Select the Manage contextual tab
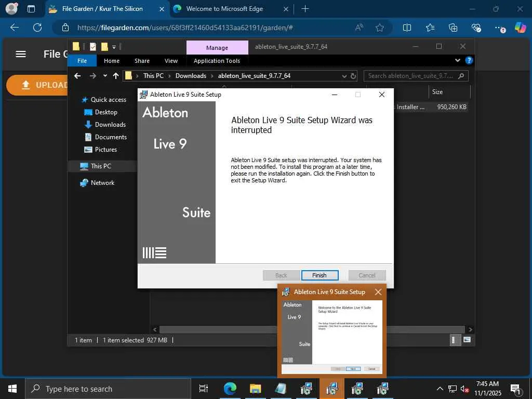The image size is (532, 399). tap(217, 47)
